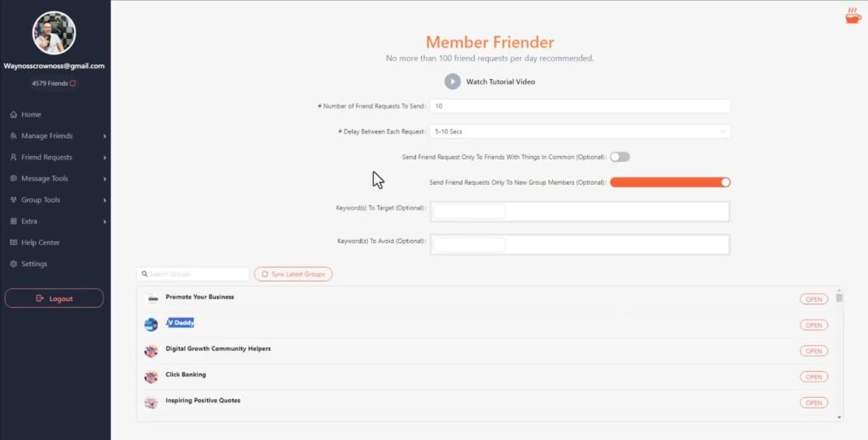Click the Message Tools sidebar icon
Viewport: 868px width, 440px height.
point(14,179)
